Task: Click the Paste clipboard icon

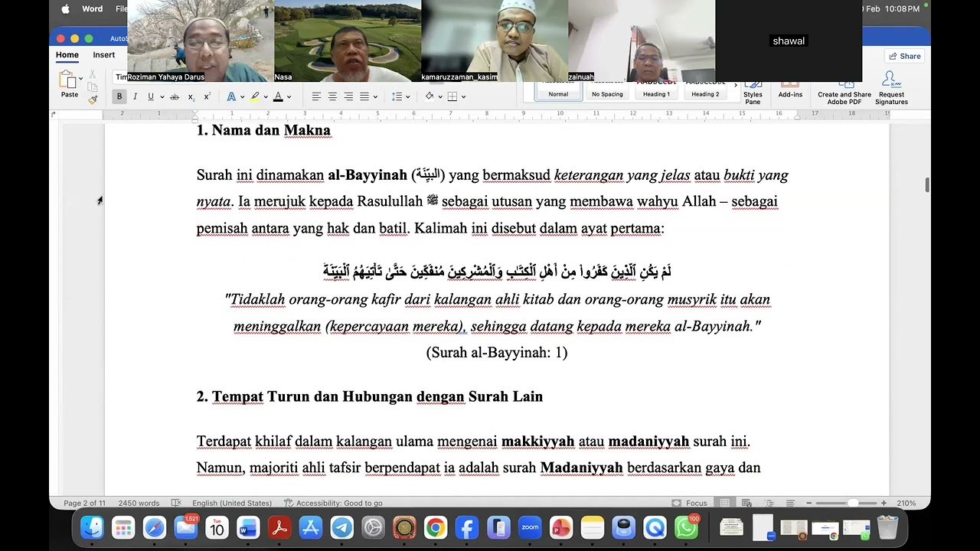Action: tap(67, 79)
